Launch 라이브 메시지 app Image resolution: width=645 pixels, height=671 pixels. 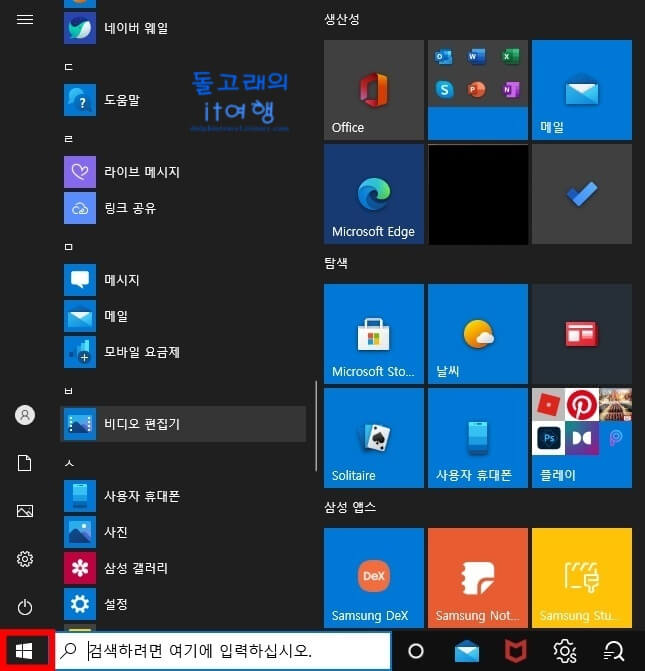[184, 172]
